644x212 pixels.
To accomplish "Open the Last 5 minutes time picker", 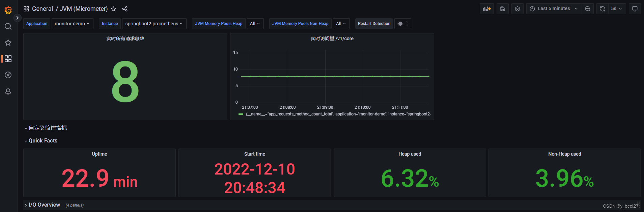I will click(554, 9).
